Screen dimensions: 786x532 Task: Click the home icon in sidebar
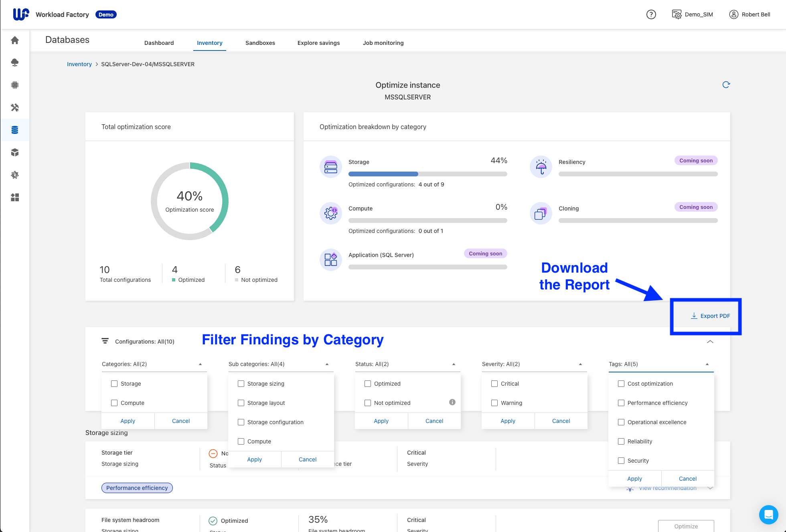pyautogui.click(x=15, y=40)
